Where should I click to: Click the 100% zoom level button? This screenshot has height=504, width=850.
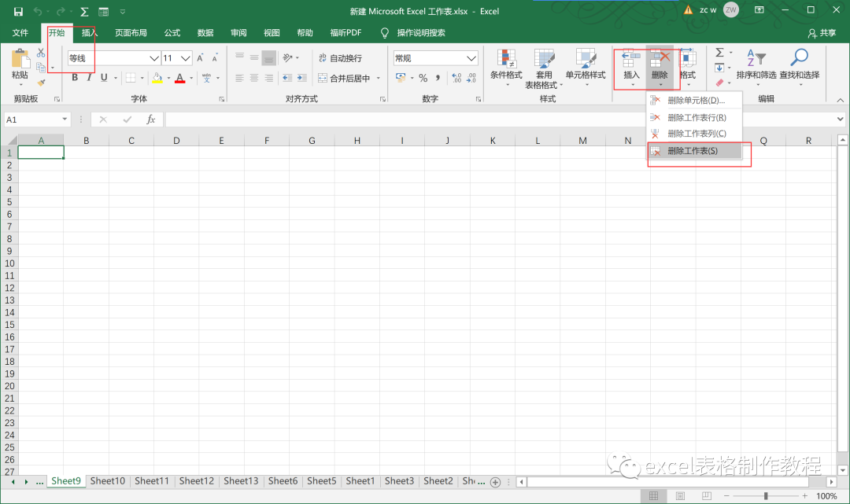(x=826, y=496)
